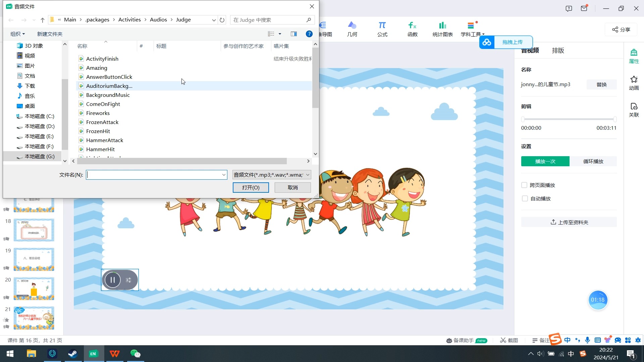Enable 跨页面播放 checkbox
This screenshot has height=362, width=644.
pos(524,185)
